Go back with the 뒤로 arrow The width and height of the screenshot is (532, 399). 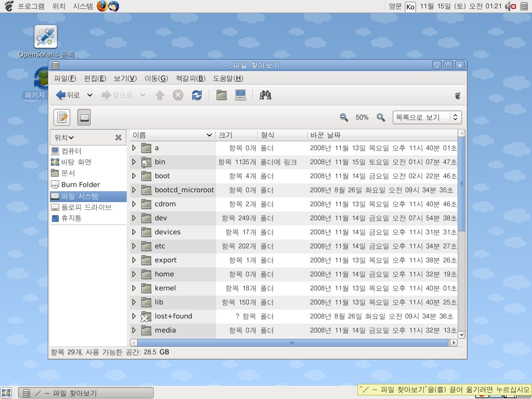68,95
